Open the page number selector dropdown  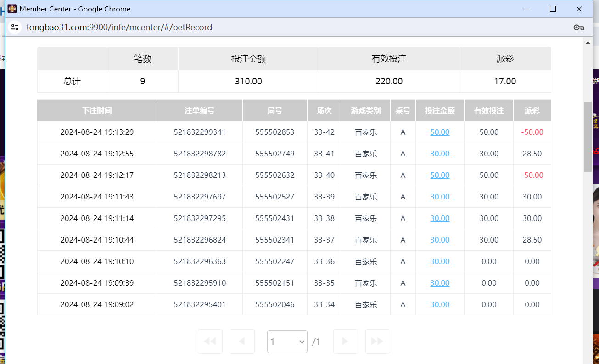coord(287,341)
